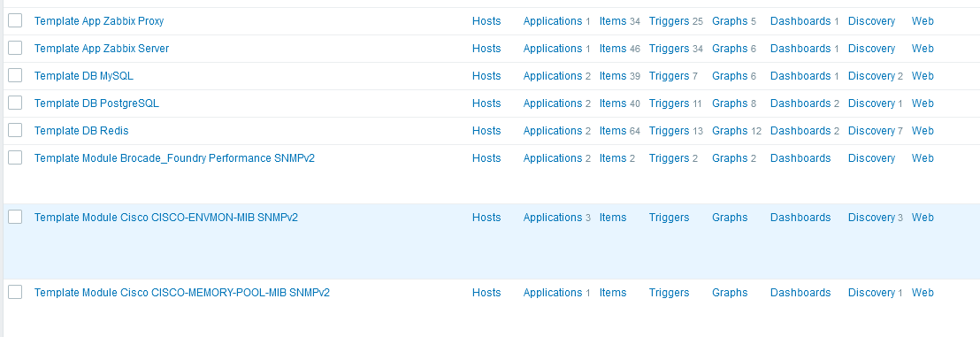View Hosts for CISCO-ENVMON-MIB SNMPv2 template
Image resolution: width=980 pixels, height=337 pixels.
tap(486, 218)
